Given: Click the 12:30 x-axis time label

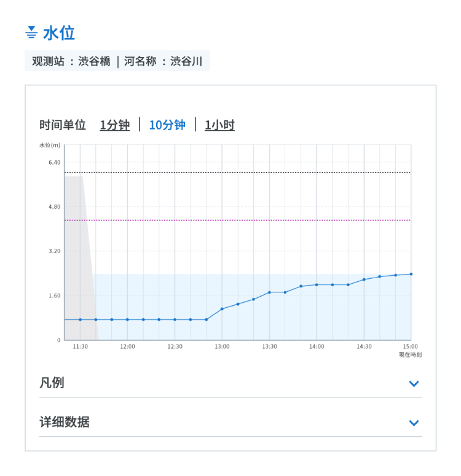Looking at the screenshot, I should [175, 346].
